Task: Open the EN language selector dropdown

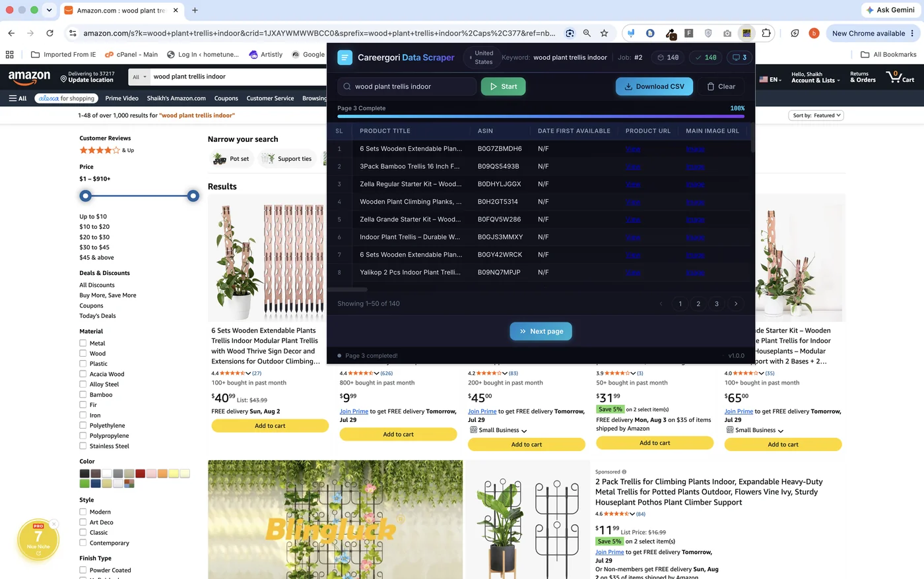Action: 770,79
